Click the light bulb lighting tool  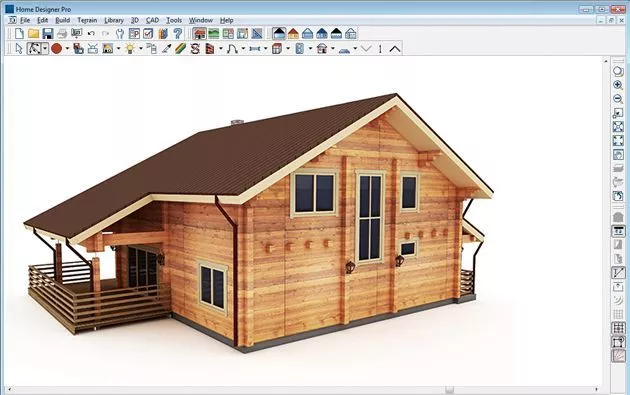point(130,49)
